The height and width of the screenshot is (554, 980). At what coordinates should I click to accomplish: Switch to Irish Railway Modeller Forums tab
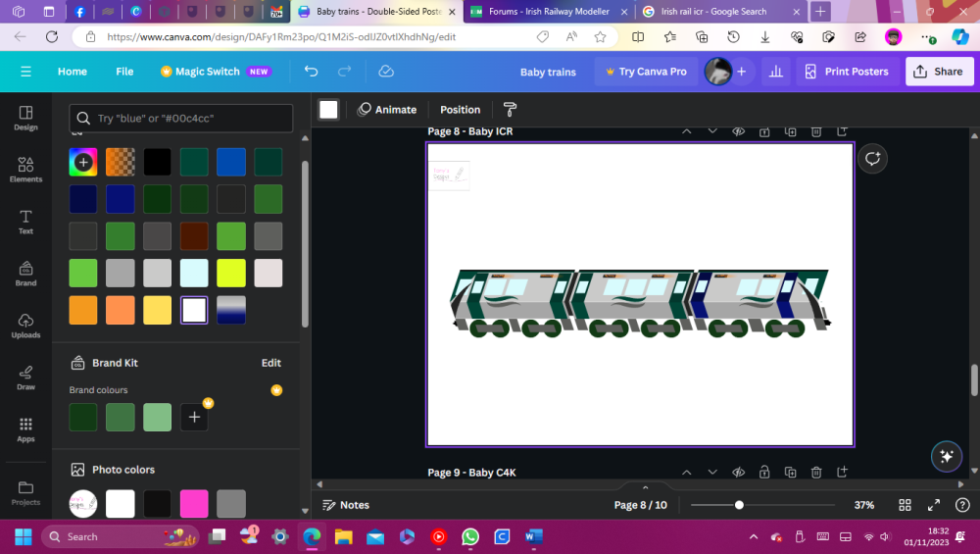coord(547,12)
